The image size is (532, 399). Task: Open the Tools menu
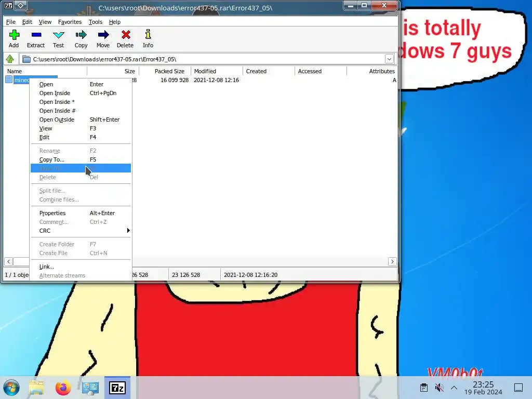[96, 22]
